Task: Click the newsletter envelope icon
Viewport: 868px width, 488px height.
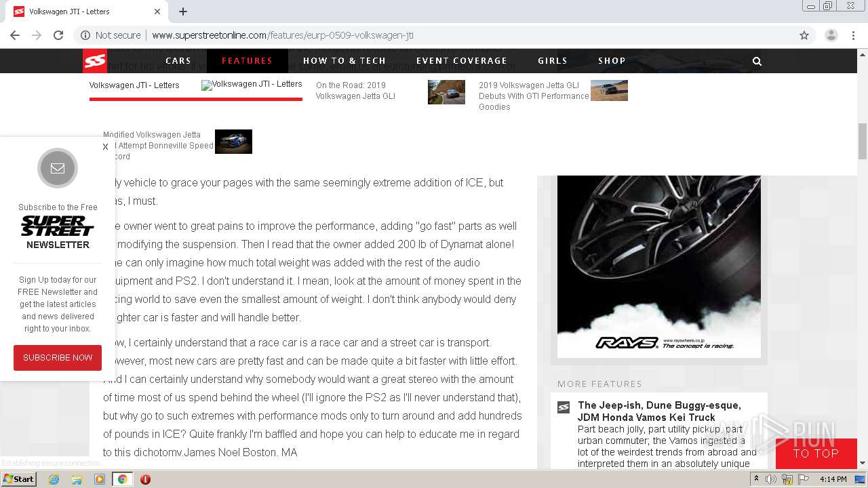Action: pyautogui.click(x=58, y=168)
